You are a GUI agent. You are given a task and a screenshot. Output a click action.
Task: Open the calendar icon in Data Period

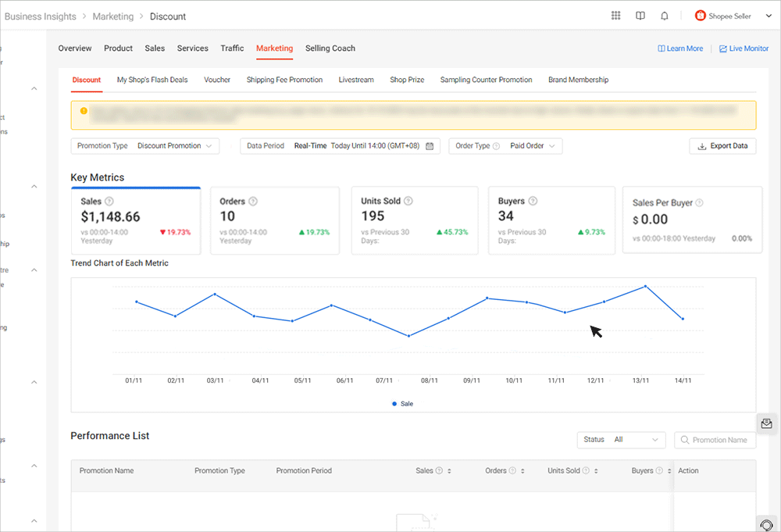pos(430,146)
